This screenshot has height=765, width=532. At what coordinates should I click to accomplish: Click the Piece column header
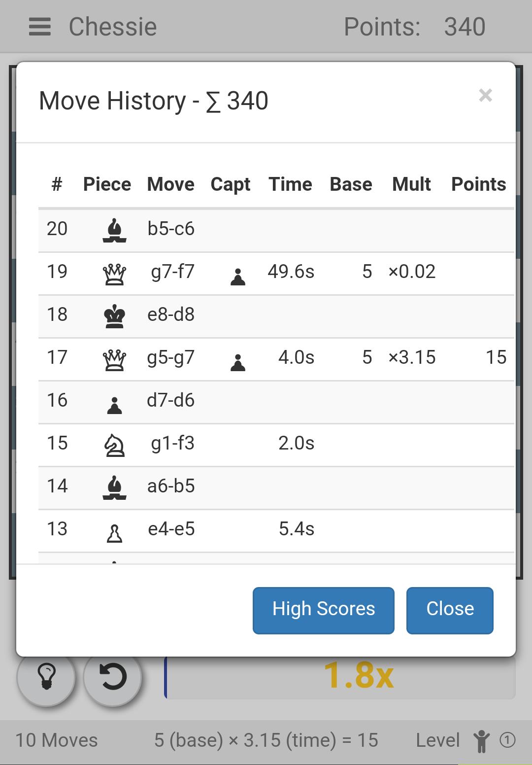click(x=107, y=184)
